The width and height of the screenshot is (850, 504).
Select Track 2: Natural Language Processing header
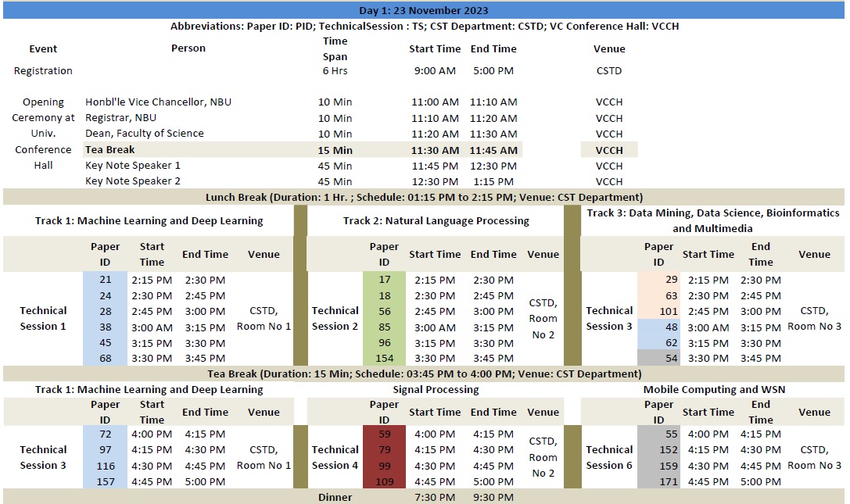tap(436, 221)
